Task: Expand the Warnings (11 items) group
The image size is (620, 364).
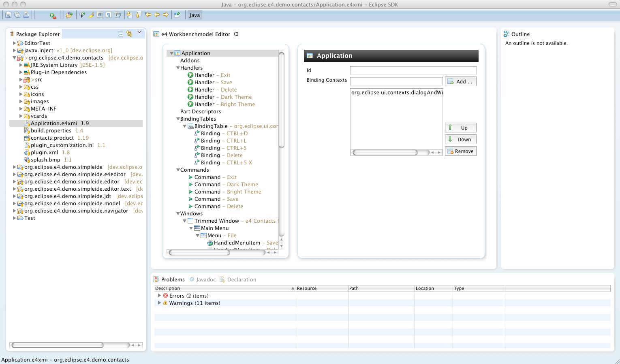Action: click(x=159, y=303)
